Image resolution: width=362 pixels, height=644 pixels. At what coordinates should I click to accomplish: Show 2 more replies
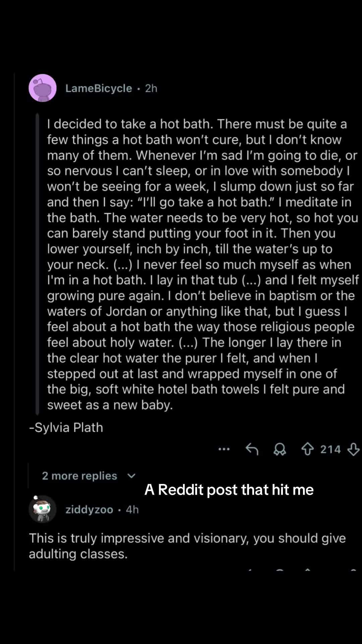point(79,476)
